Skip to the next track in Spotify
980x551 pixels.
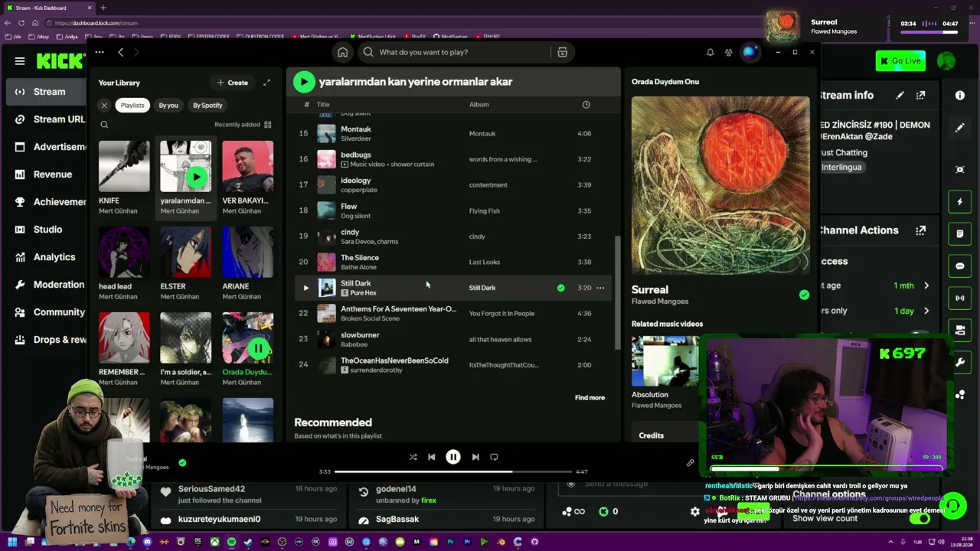tap(475, 457)
